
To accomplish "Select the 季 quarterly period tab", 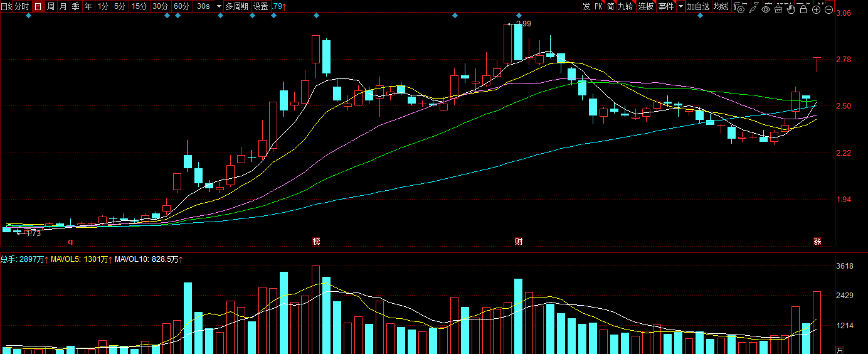I will 76,6.
